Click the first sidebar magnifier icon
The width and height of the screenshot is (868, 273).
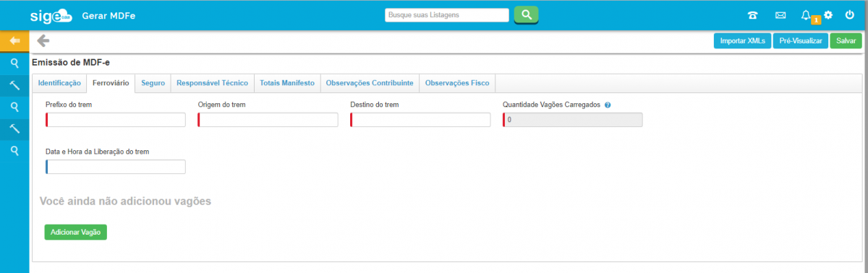pos(14,63)
